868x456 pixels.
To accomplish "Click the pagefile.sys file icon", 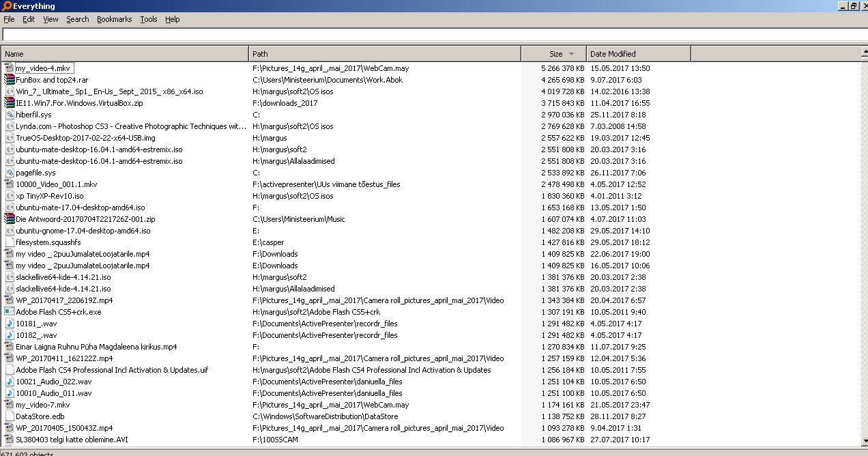I will pyautogui.click(x=10, y=173).
